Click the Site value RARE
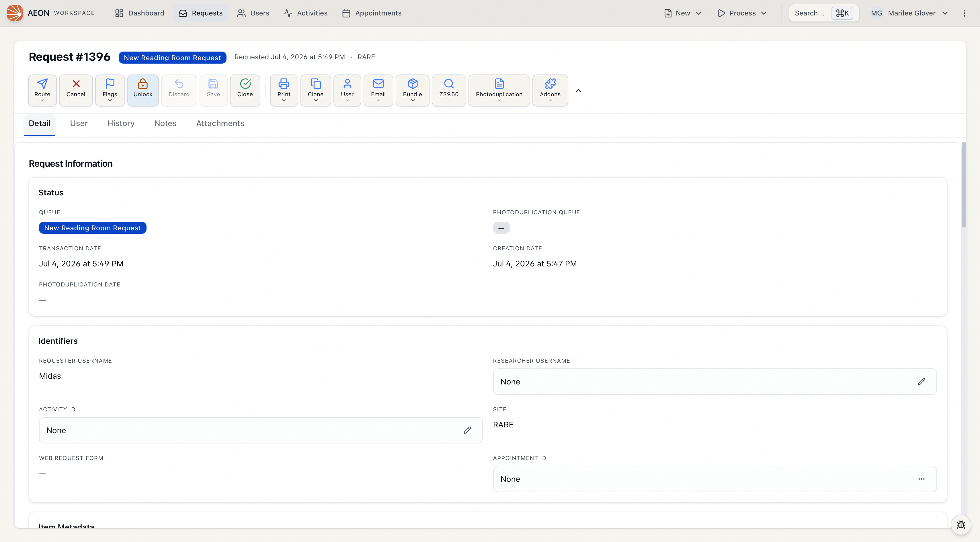980x542 pixels. click(x=503, y=425)
